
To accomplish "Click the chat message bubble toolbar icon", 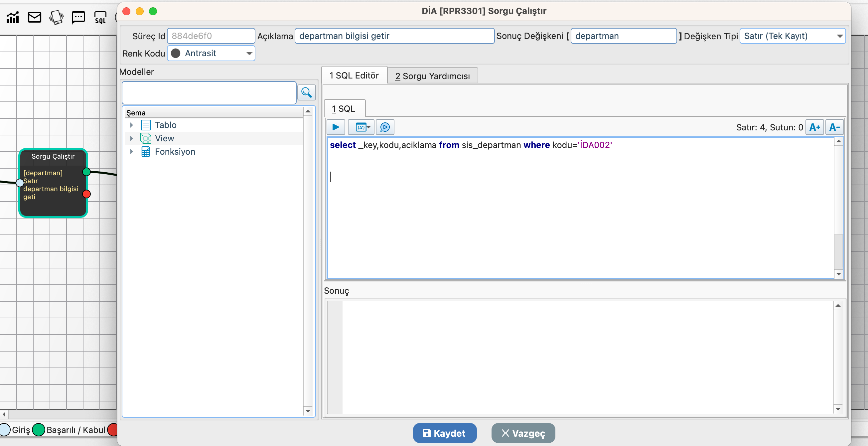I will coord(78,17).
